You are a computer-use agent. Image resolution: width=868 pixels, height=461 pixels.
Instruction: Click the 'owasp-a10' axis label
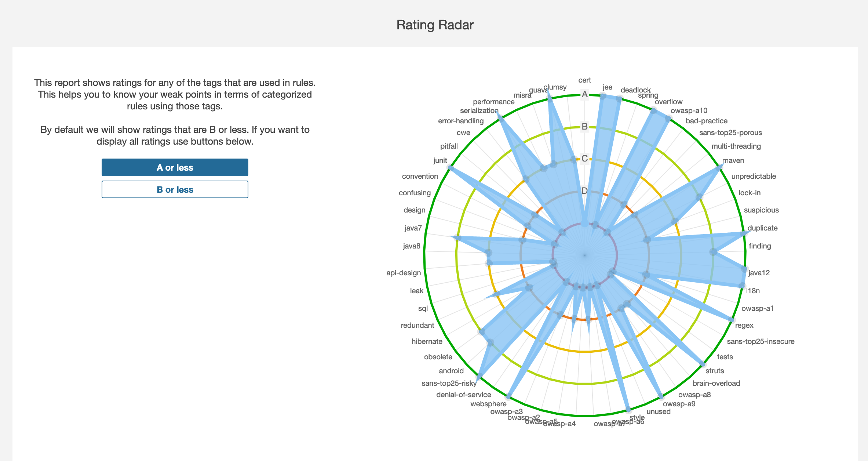(689, 110)
